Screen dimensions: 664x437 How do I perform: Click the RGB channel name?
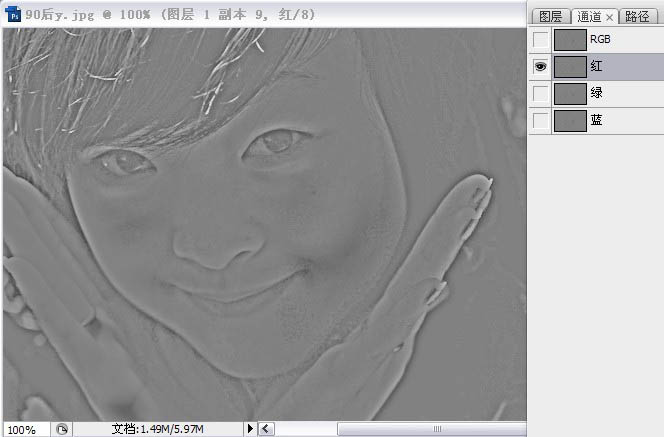(x=600, y=39)
